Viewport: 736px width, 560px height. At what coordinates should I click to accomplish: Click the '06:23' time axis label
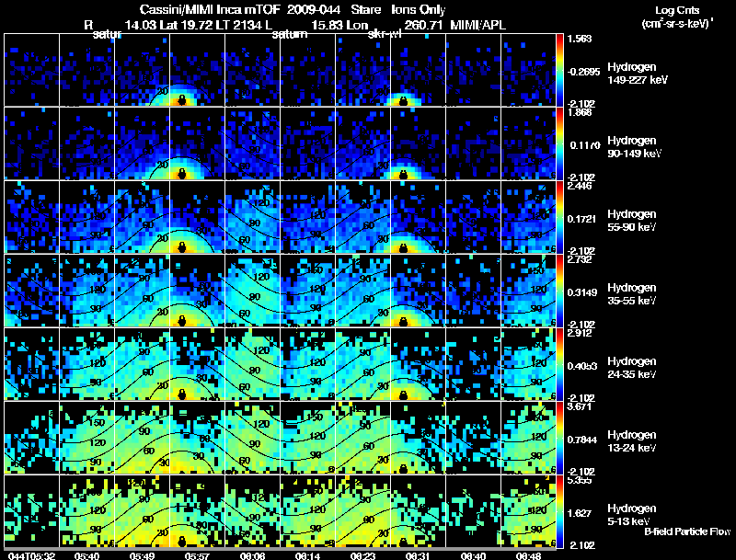tap(362, 555)
